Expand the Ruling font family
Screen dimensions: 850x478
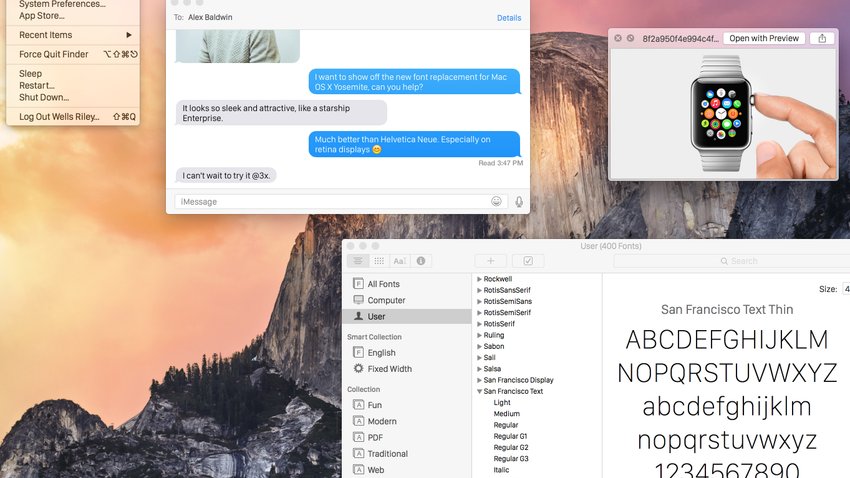click(x=479, y=335)
